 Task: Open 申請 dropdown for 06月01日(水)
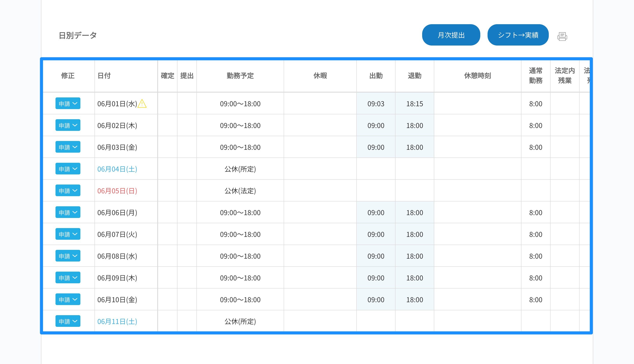click(x=68, y=104)
